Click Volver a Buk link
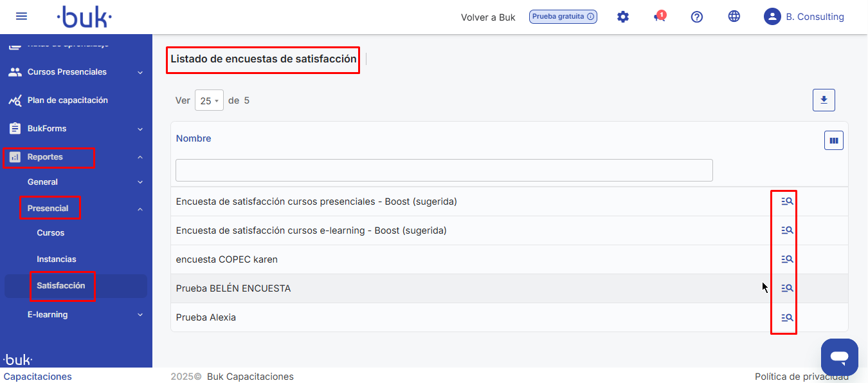The width and height of the screenshot is (868, 383). tap(488, 17)
